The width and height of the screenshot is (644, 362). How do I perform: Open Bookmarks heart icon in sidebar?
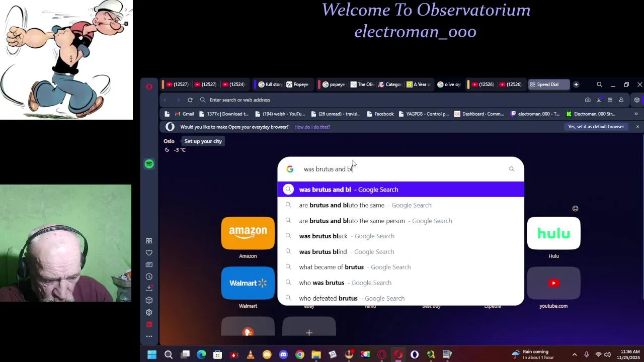pos(149,253)
